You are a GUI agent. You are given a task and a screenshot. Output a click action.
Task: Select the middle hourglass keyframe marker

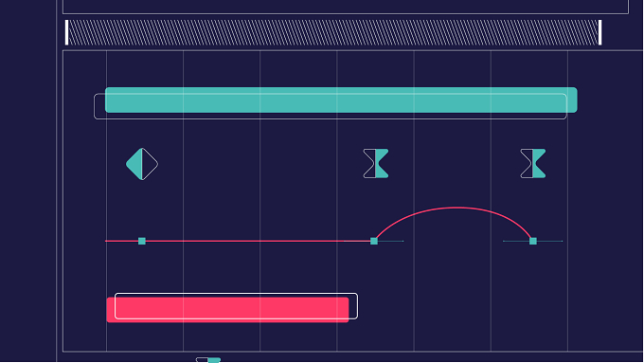[x=376, y=164]
